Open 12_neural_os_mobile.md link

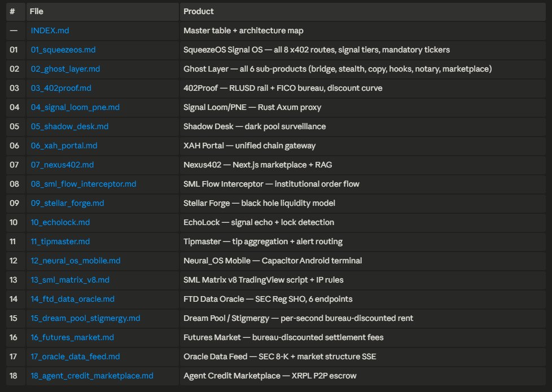pyautogui.click(x=75, y=261)
